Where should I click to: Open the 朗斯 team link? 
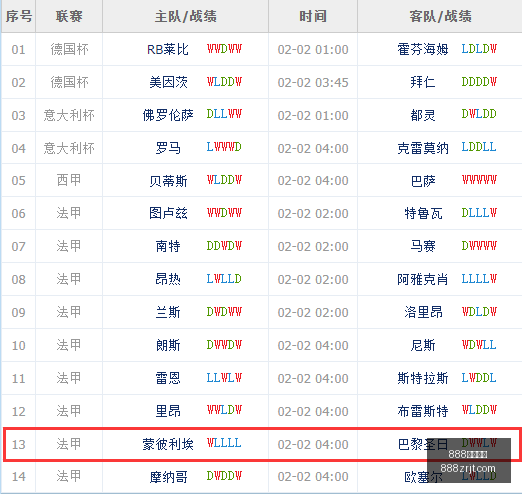point(168,345)
